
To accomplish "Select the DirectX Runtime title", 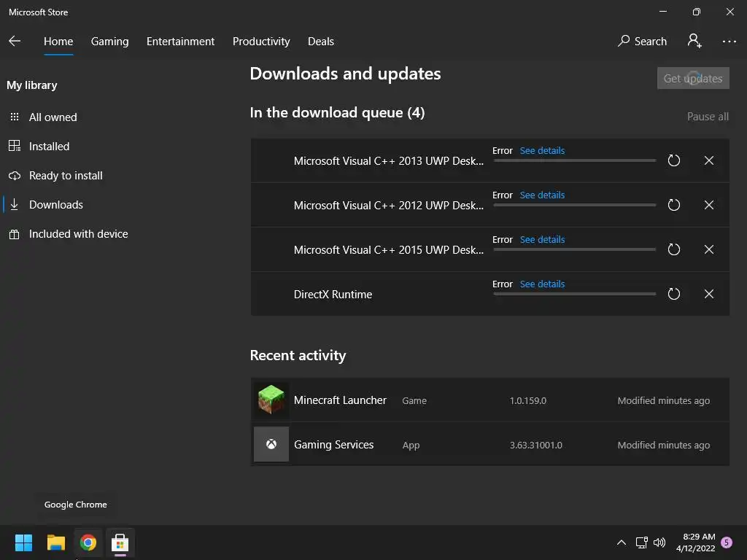I will 333,295.
